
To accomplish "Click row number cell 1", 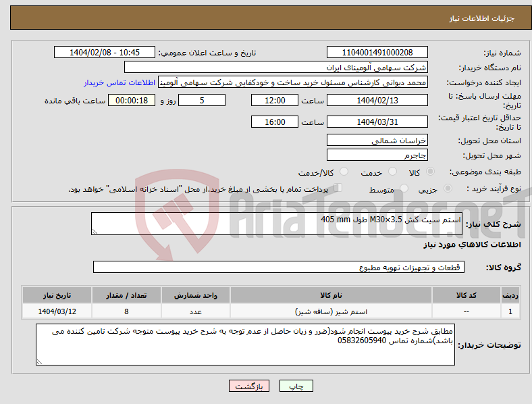I will click(x=510, y=311).
